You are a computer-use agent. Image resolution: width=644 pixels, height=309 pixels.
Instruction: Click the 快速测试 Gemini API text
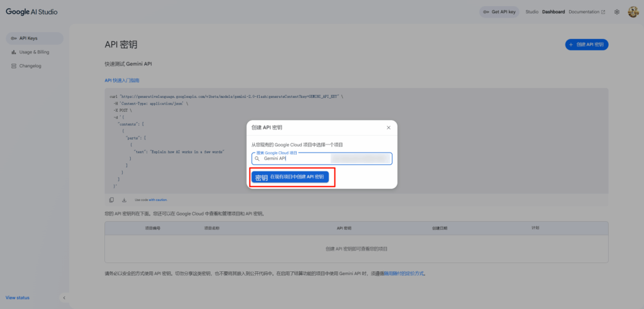pyautogui.click(x=128, y=64)
